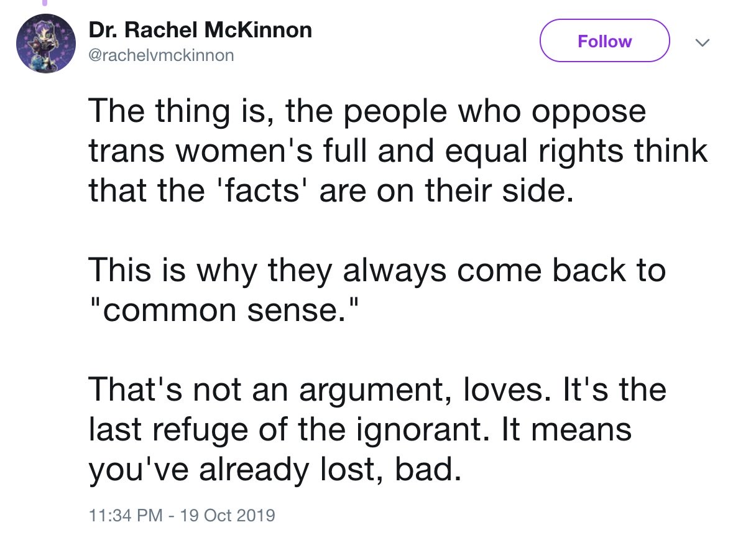Click the line about trans women's equal rights
The height and width of the screenshot is (540, 756).
pos(398,151)
